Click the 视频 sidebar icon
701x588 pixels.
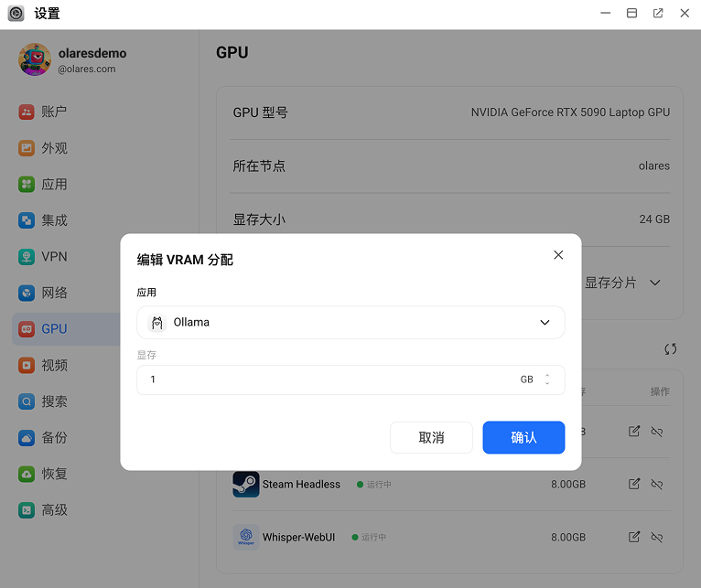(x=27, y=366)
